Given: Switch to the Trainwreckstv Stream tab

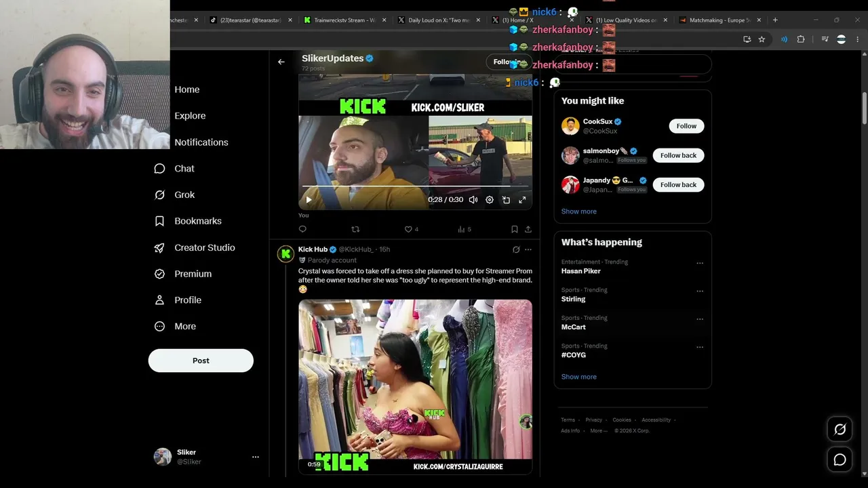Looking at the screenshot, I should [345, 20].
